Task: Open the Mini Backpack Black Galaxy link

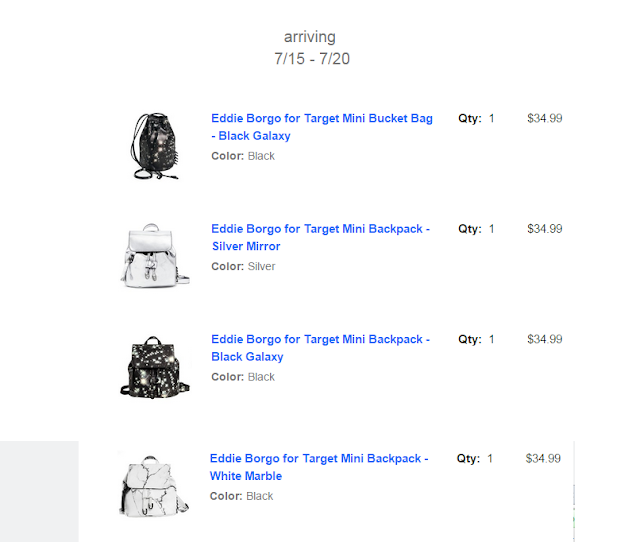Action: pos(320,348)
